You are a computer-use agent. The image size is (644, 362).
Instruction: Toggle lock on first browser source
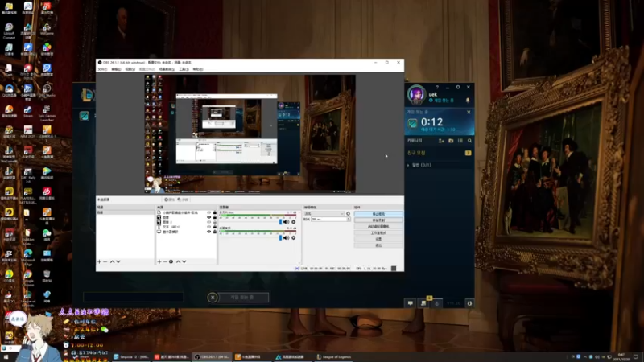(x=214, y=212)
